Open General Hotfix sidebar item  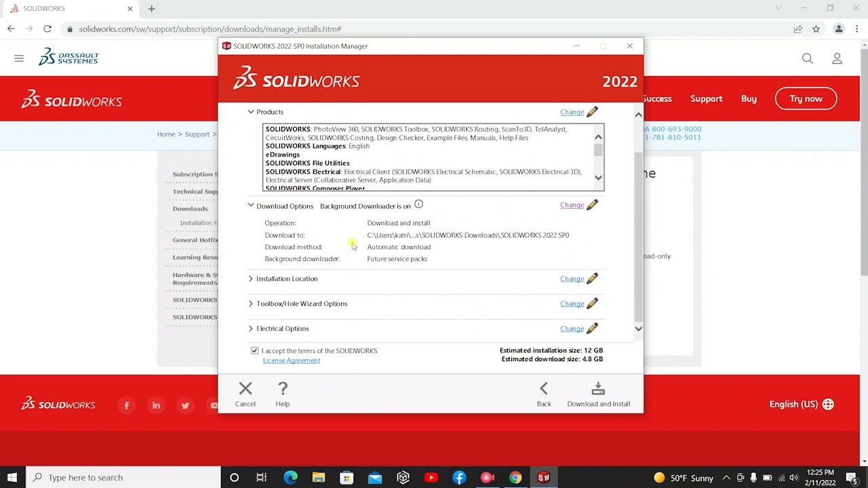tap(195, 240)
